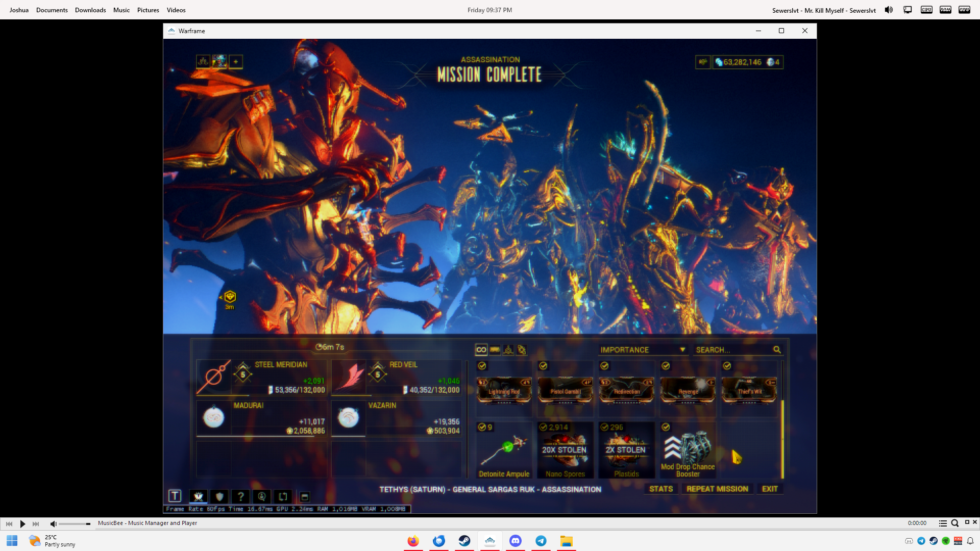
Task: Click the CPU monitor icon in top bar
Action: click(926, 10)
